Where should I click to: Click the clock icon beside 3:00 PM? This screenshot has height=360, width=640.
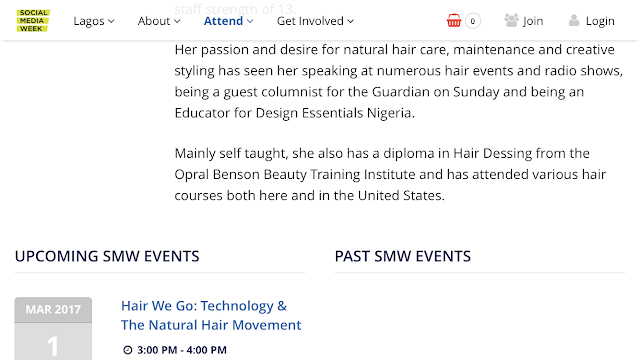click(128, 350)
